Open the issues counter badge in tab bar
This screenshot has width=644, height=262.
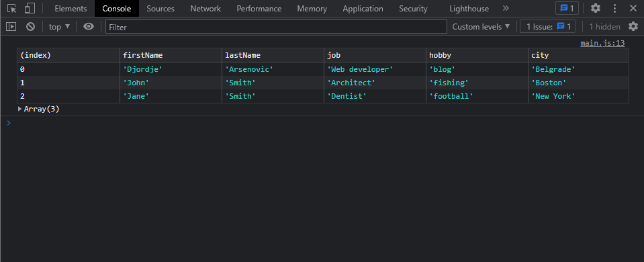pyautogui.click(x=567, y=8)
